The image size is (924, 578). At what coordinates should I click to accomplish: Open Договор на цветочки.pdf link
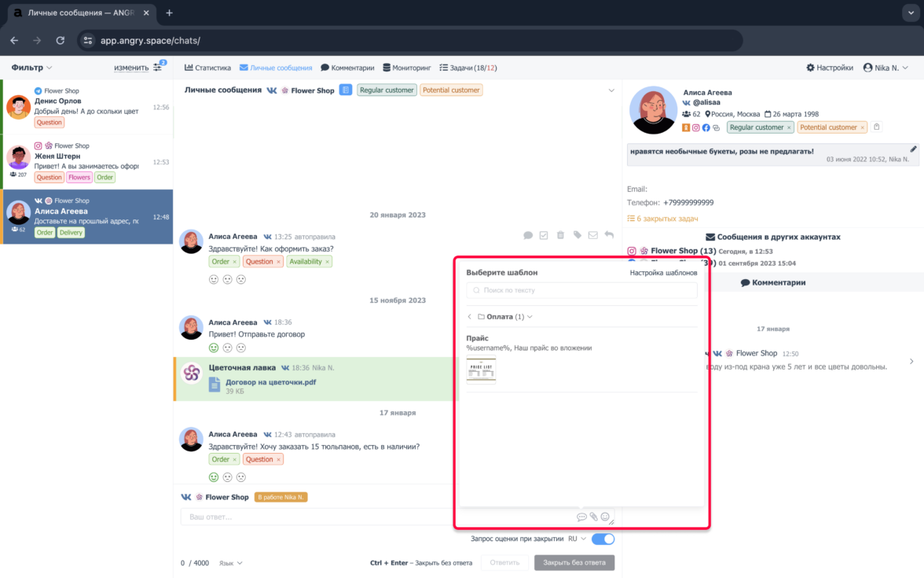270,382
